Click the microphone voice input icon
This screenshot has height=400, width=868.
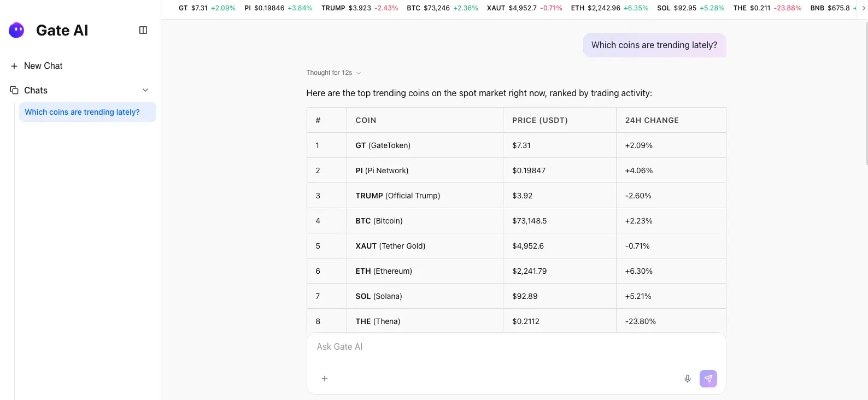[x=688, y=379]
